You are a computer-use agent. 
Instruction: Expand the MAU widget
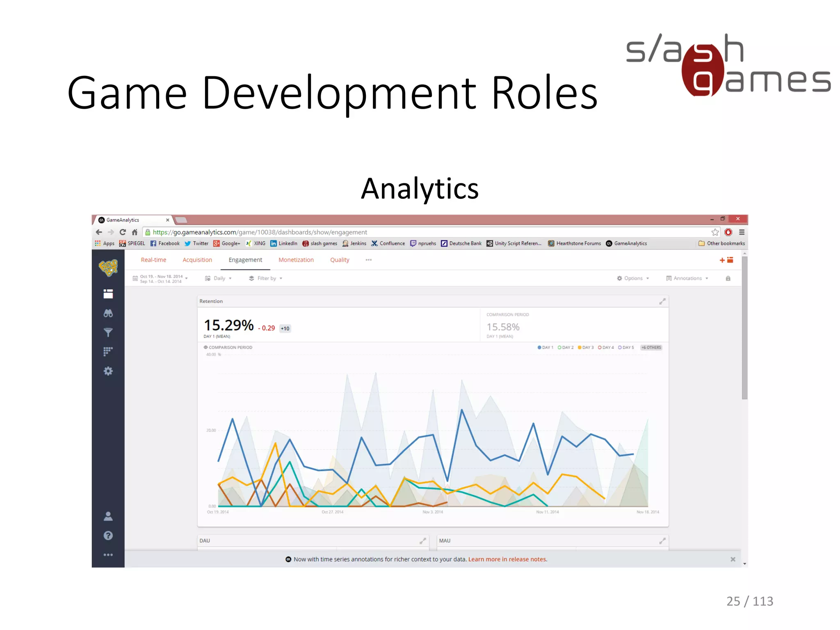[662, 541]
